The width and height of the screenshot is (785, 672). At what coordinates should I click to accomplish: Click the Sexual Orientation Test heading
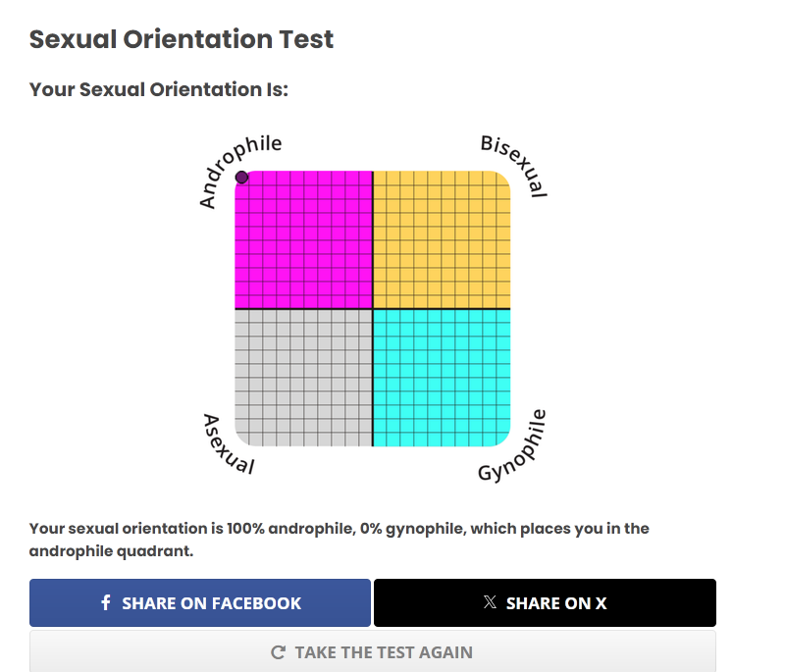click(182, 39)
